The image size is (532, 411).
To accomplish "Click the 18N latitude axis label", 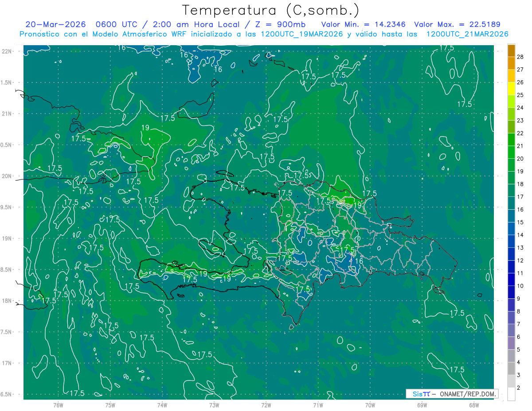I will (7, 301).
